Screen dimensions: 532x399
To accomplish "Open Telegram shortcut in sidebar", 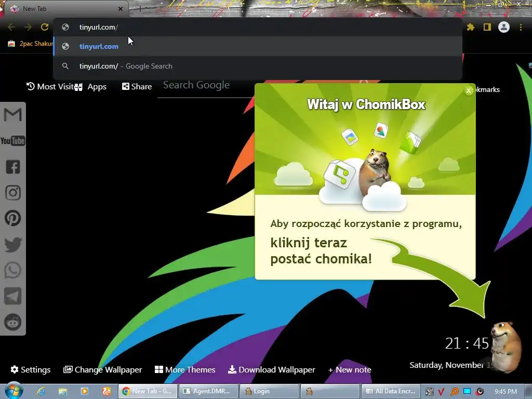I will point(13,296).
